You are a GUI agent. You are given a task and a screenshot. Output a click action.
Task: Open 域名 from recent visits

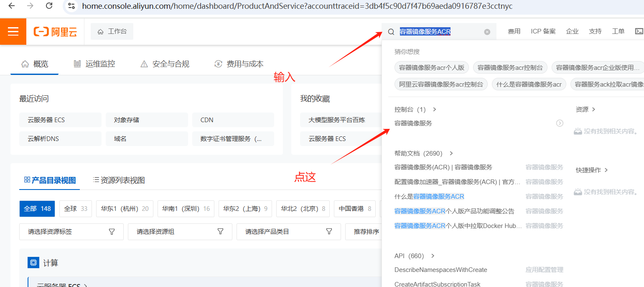147,139
